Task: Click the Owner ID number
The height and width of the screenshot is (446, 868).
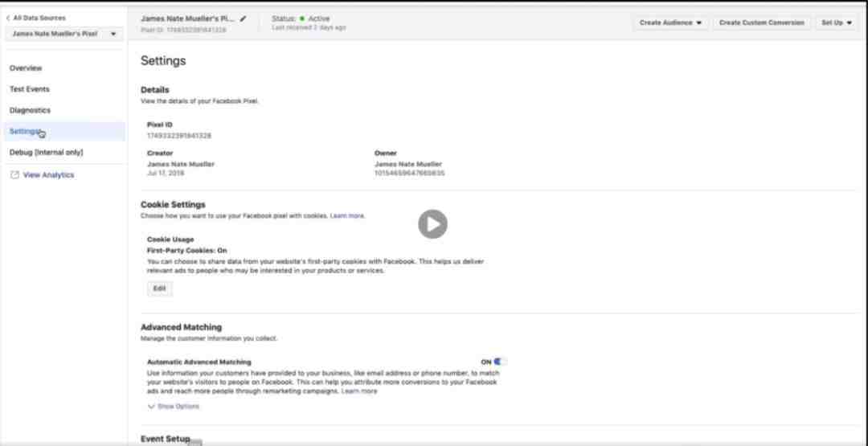Action: pos(410,174)
